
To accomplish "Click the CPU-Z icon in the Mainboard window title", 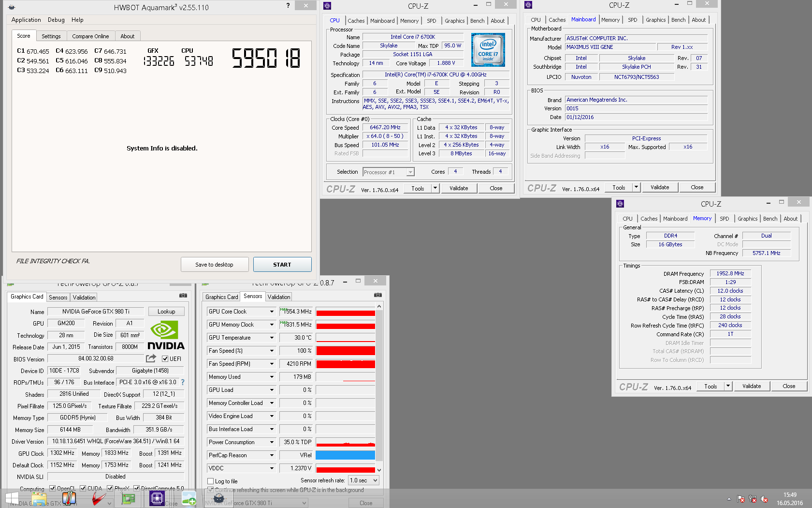I will pyautogui.click(x=528, y=5).
